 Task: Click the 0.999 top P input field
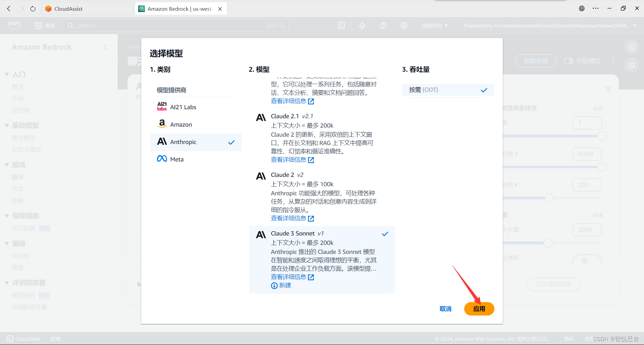tap(587, 154)
